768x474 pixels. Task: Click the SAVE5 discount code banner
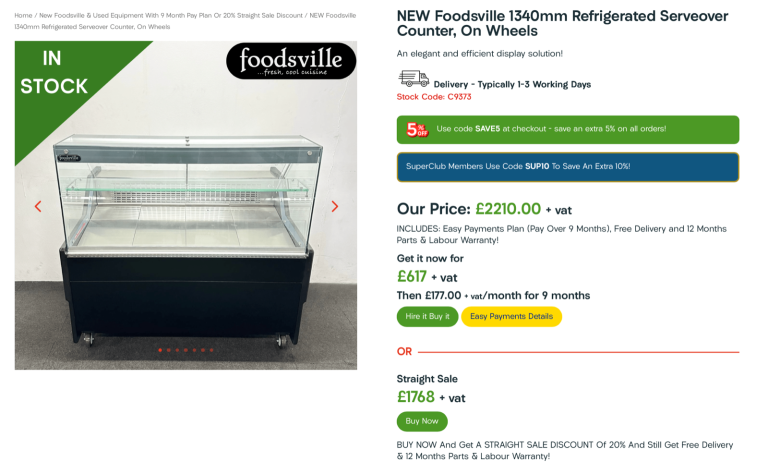pos(567,129)
